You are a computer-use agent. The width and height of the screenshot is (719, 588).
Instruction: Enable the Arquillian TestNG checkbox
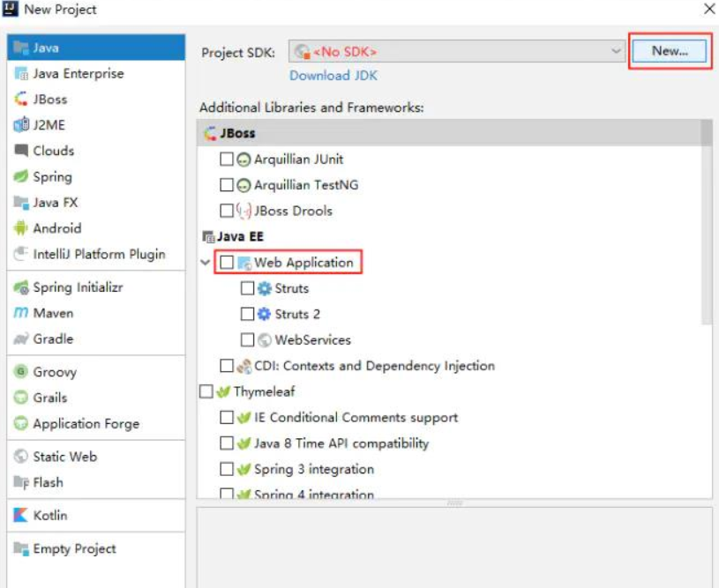pos(227,185)
